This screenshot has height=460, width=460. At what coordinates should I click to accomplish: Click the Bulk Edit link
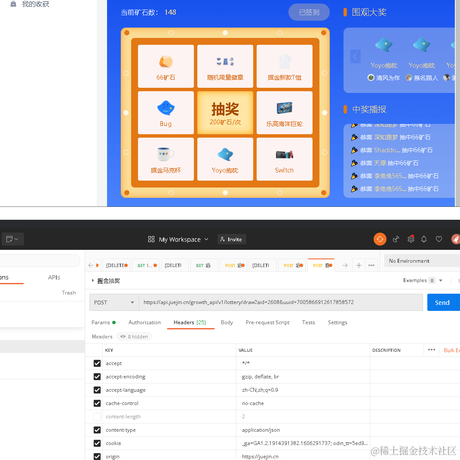pos(452,350)
